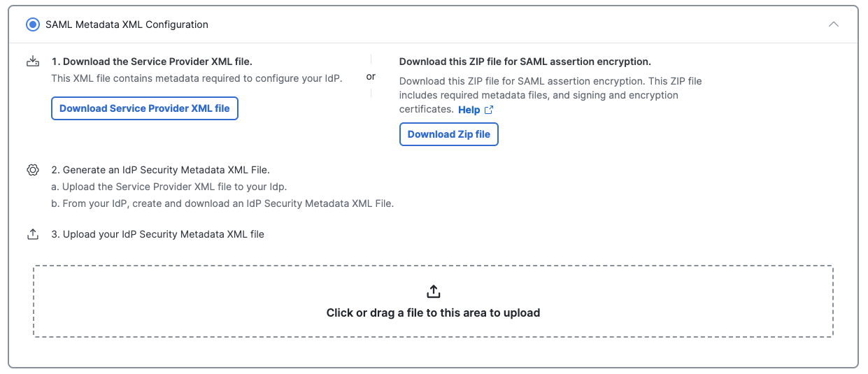Click the download tray icon beside step 1
Viewport: 868px width, 374px height.
tap(33, 62)
